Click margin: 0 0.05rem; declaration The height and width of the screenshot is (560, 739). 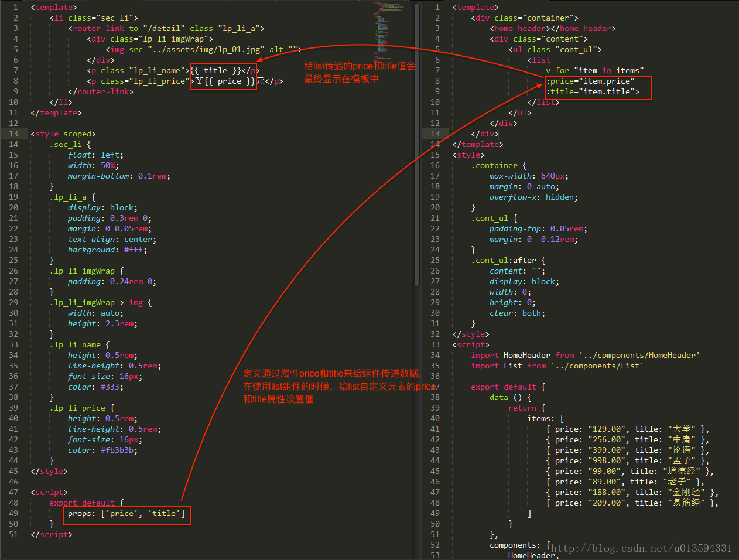tap(110, 228)
